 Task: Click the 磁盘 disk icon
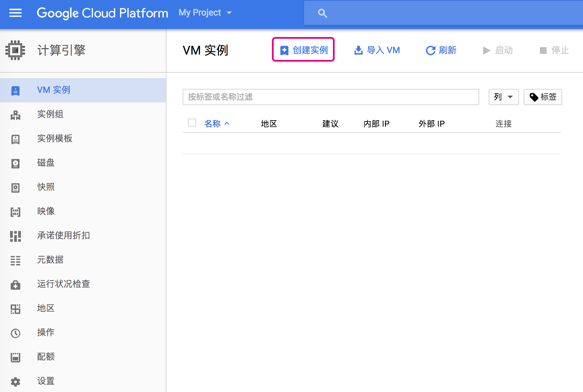point(16,163)
